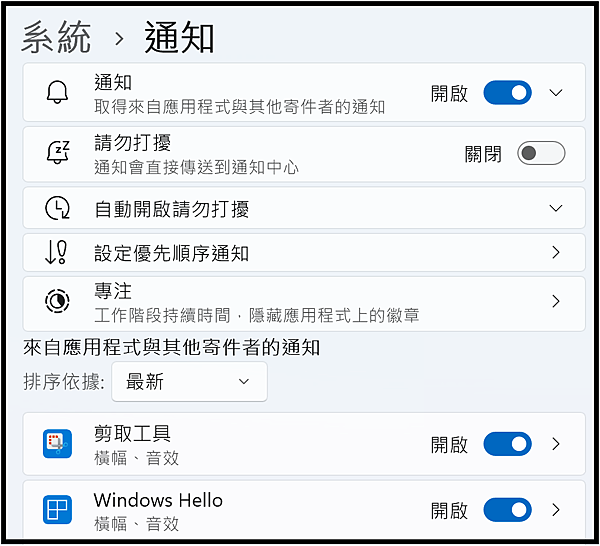Click the 剪取工具 app icon
The image size is (600, 546).
pyautogui.click(x=57, y=444)
